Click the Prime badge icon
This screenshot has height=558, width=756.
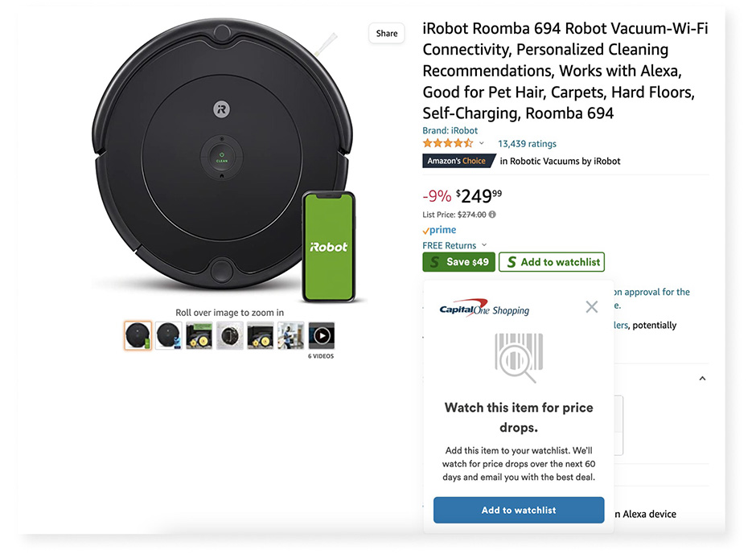[x=439, y=230]
